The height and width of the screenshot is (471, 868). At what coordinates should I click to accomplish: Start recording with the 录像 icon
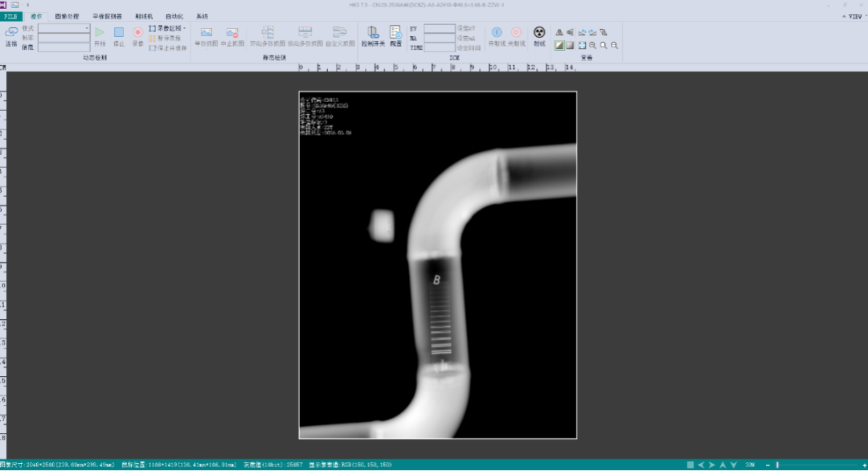tap(137, 35)
